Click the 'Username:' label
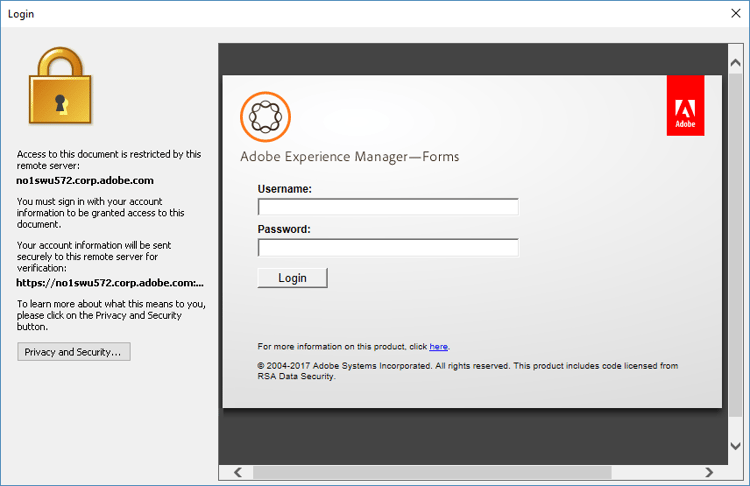This screenshot has height=486, width=750. point(285,189)
